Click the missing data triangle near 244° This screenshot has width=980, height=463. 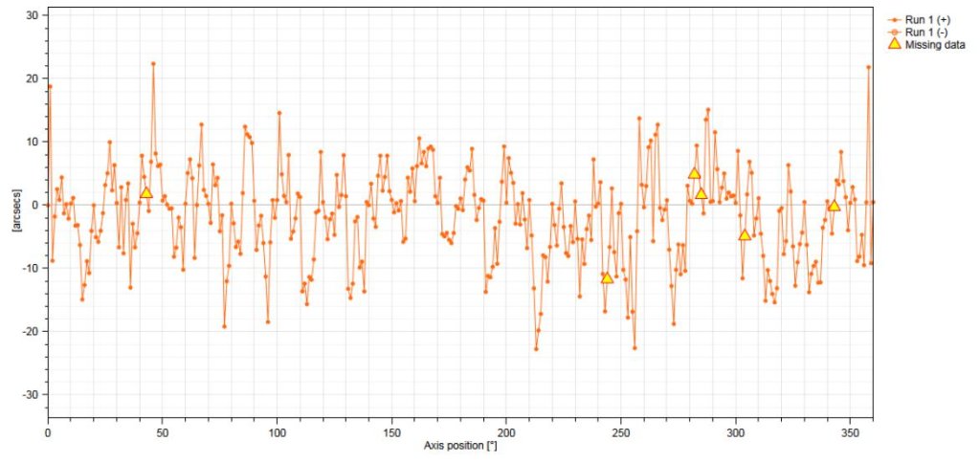tap(607, 277)
